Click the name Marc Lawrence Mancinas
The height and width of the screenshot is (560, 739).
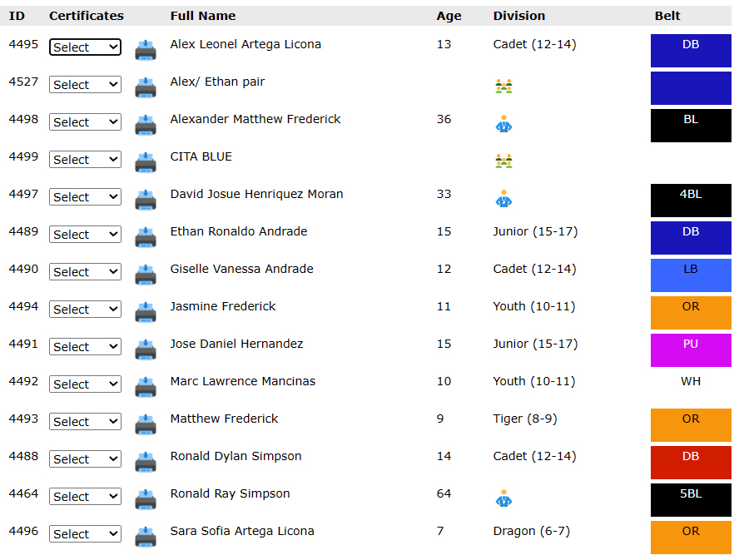(x=242, y=381)
